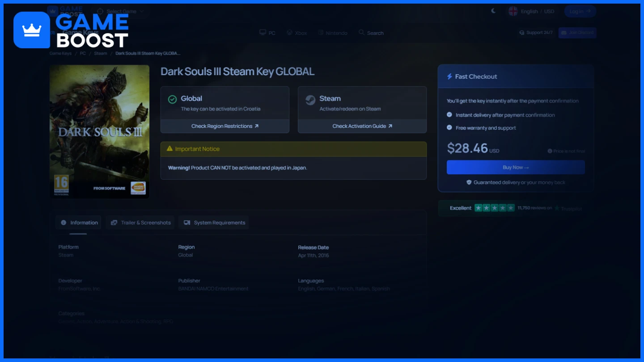This screenshot has height=362, width=644.
Task: Open the English / USD language selector
Action: click(x=531, y=11)
